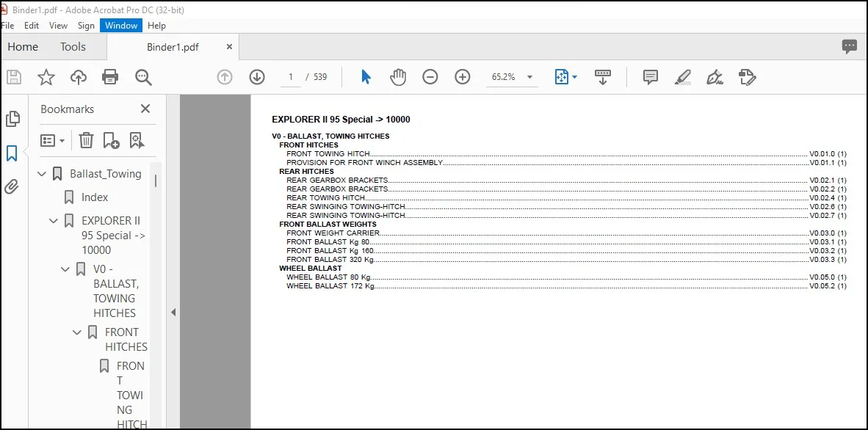Screen dimensions: 868x430
Task: Open the Edit menu
Action: coord(32,26)
